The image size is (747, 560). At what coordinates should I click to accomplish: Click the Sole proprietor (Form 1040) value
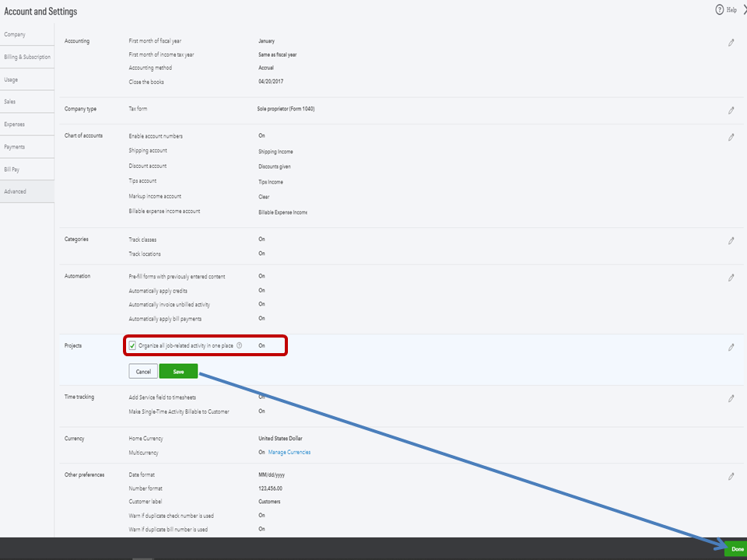286,109
